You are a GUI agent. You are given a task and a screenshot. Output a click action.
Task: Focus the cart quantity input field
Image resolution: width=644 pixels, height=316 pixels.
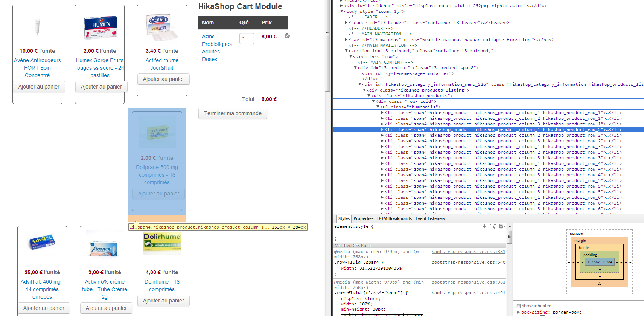(x=247, y=38)
